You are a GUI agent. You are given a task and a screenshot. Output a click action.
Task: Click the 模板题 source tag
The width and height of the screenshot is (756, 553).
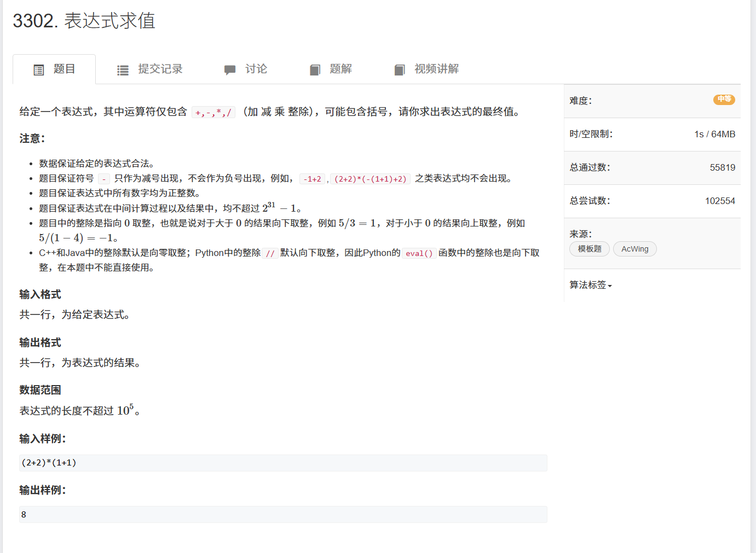point(590,249)
